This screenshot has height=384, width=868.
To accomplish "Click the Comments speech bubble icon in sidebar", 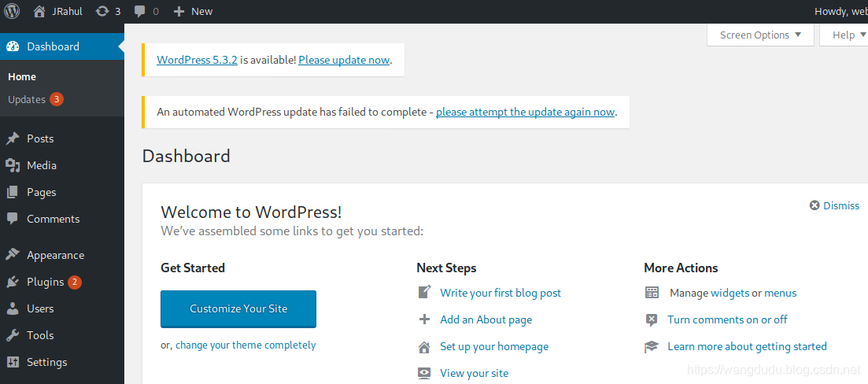I will (x=12, y=219).
